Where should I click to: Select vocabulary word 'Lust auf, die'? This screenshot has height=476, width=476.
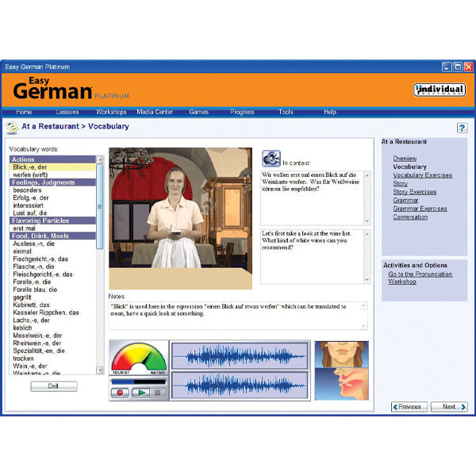(x=52, y=213)
